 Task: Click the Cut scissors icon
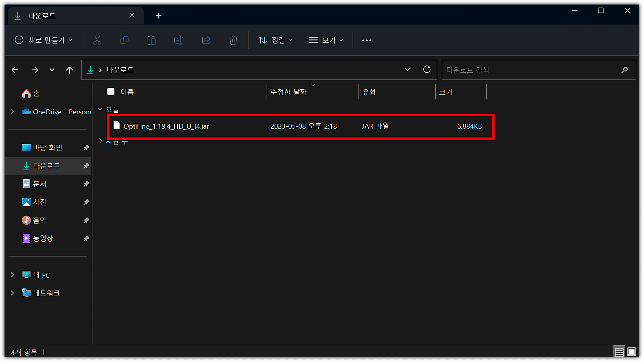pos(97,40)
